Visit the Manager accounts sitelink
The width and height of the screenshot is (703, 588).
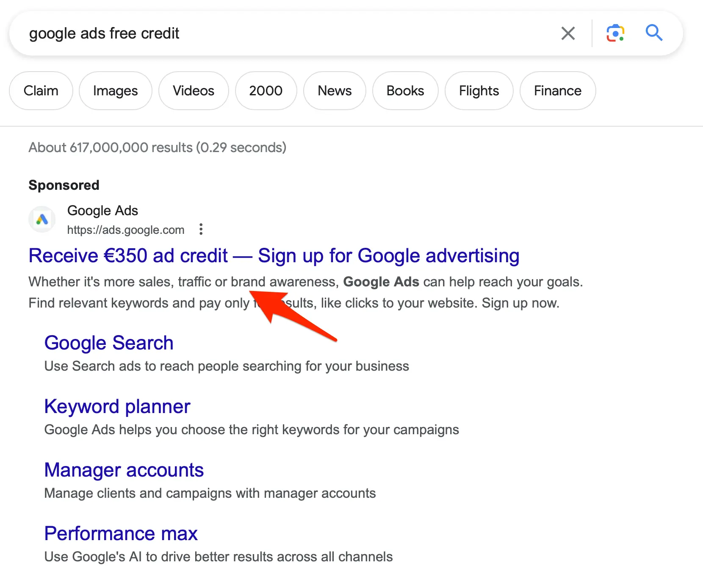[x=124, y=470]
